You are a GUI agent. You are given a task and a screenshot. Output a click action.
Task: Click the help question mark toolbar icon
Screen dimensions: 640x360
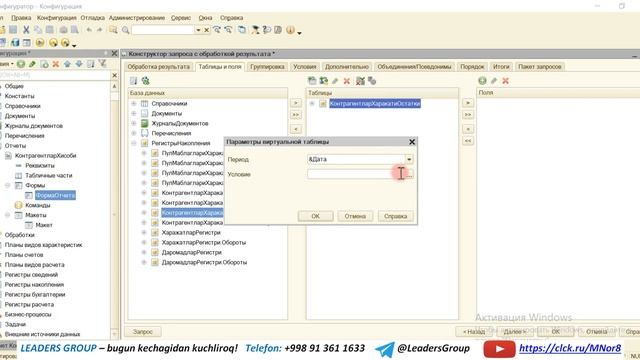267,30
